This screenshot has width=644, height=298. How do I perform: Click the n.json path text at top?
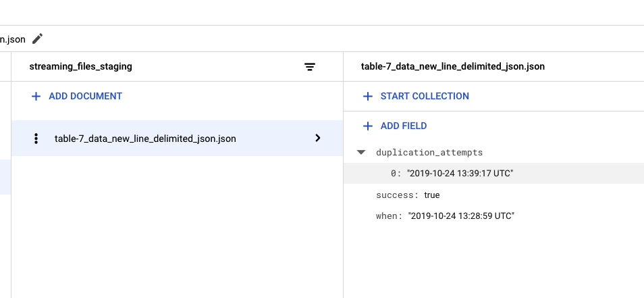[13, 39]
